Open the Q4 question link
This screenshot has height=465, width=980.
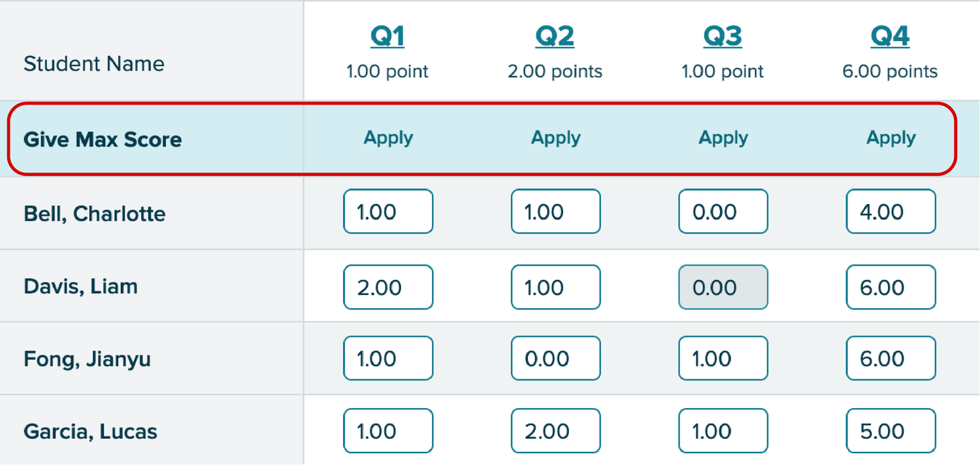click(890, 37)
